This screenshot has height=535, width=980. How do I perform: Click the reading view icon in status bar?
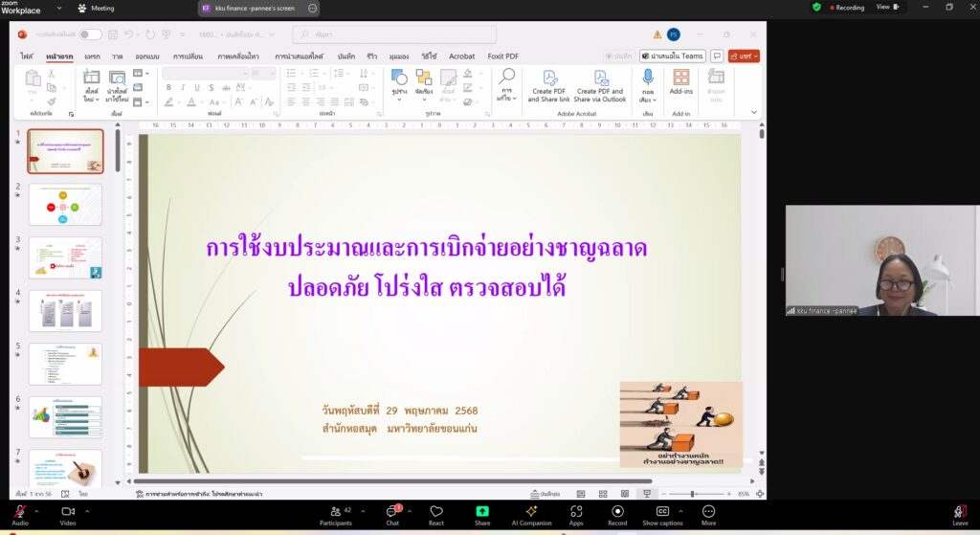(624, 494)
